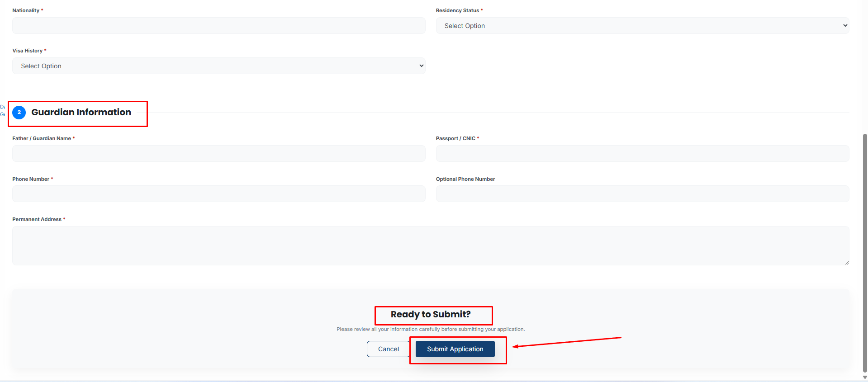Click the Visa History label
868x382 pixels.
27,51
